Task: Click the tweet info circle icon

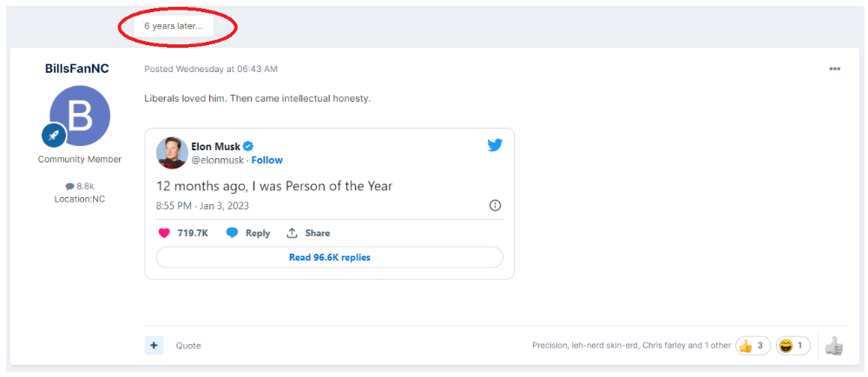Action: click(x=495, y=205)
